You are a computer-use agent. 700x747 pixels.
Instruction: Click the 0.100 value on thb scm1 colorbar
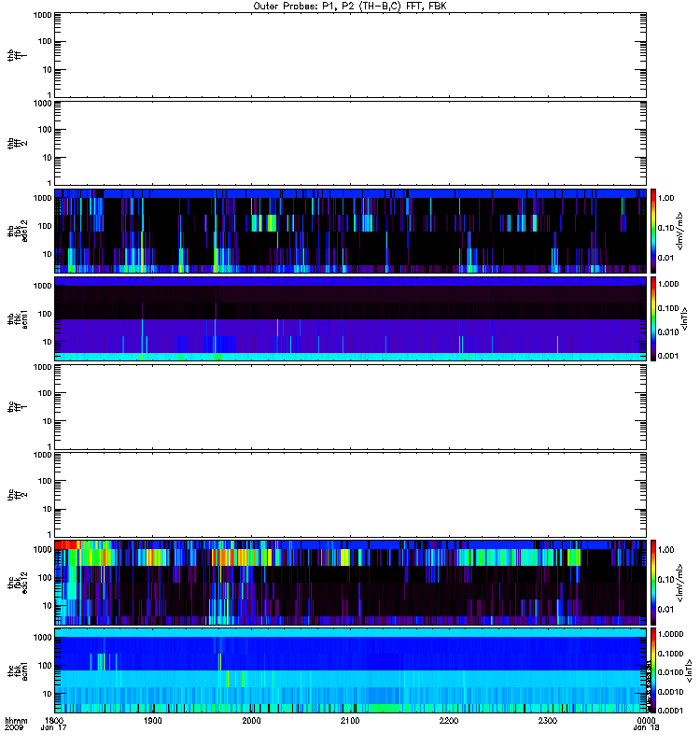coord(667,308)
